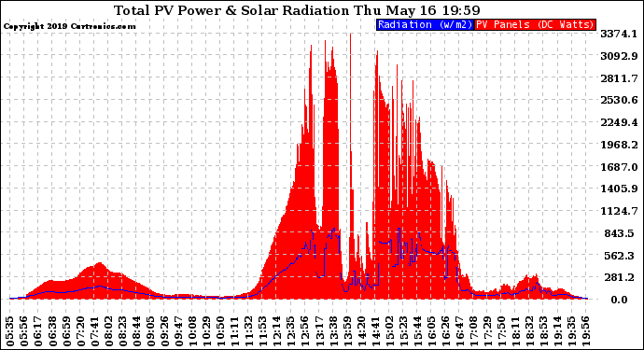The image size is (644, 350).
Task: Click the 09:47 time label
Action: tap(178, 331)
